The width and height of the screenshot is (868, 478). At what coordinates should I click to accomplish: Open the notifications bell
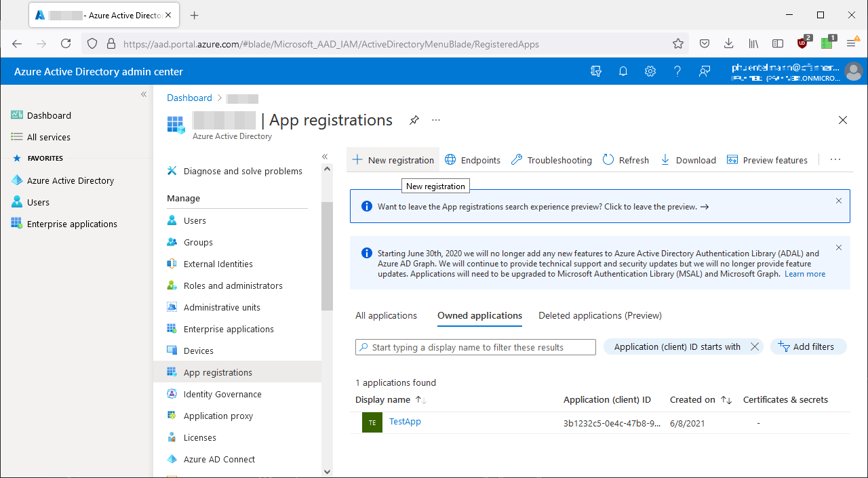coord(623,71)
